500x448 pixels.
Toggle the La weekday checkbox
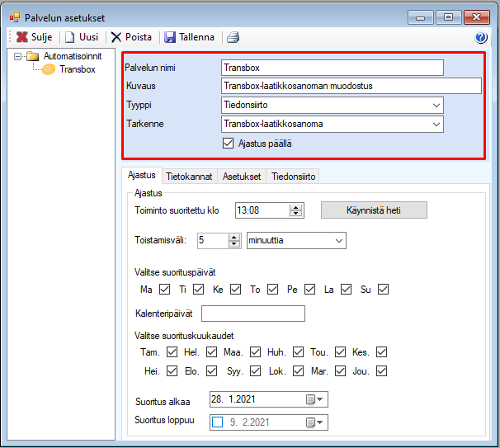click(x=346, y=290)
